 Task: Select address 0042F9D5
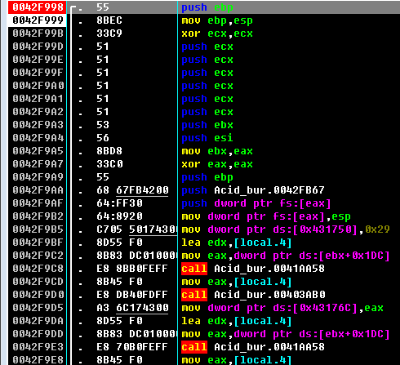[x=38, y=308]
